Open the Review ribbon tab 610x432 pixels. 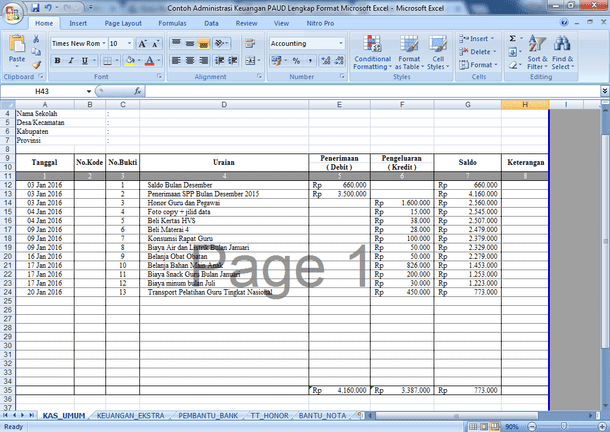[246, 23]
